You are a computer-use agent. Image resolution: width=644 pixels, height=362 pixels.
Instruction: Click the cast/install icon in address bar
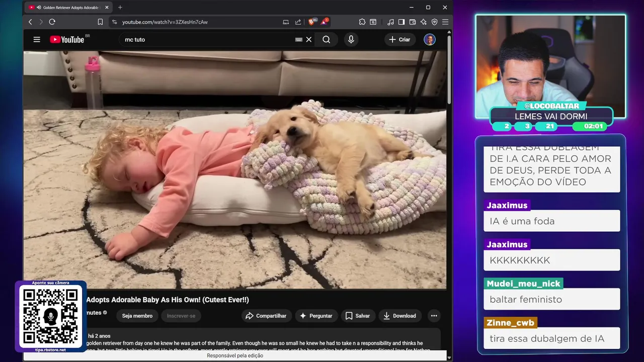pos(286,22)
